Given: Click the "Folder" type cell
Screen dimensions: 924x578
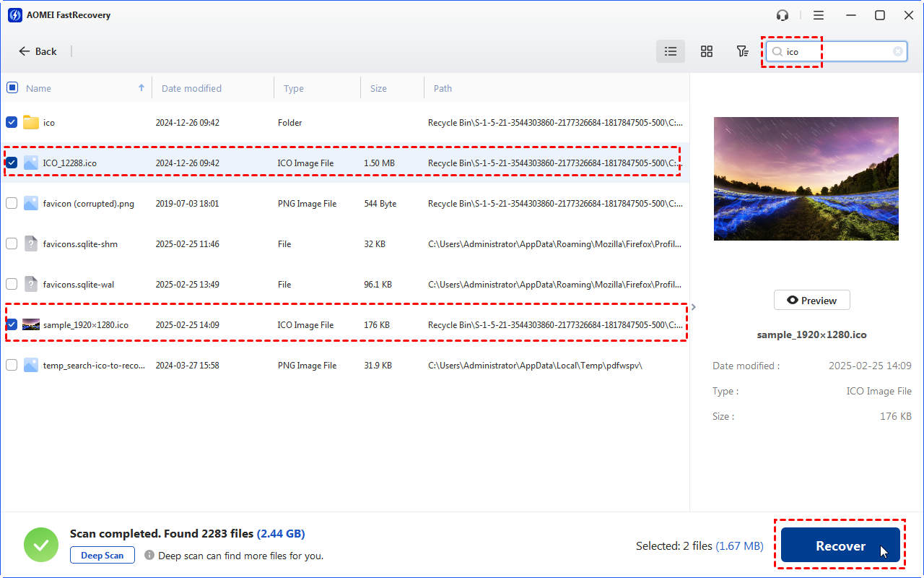Looking at the screenshot, I should pos(290,123).
